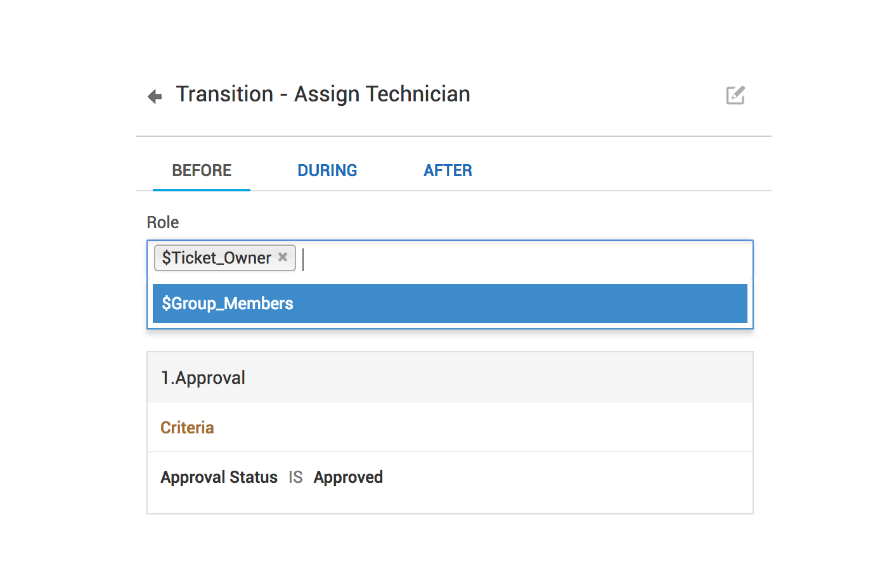Image resolution: width=885 pixels, height=588 pixels.
Task: Click the Approval Status field name
Action: click(219, 477)
